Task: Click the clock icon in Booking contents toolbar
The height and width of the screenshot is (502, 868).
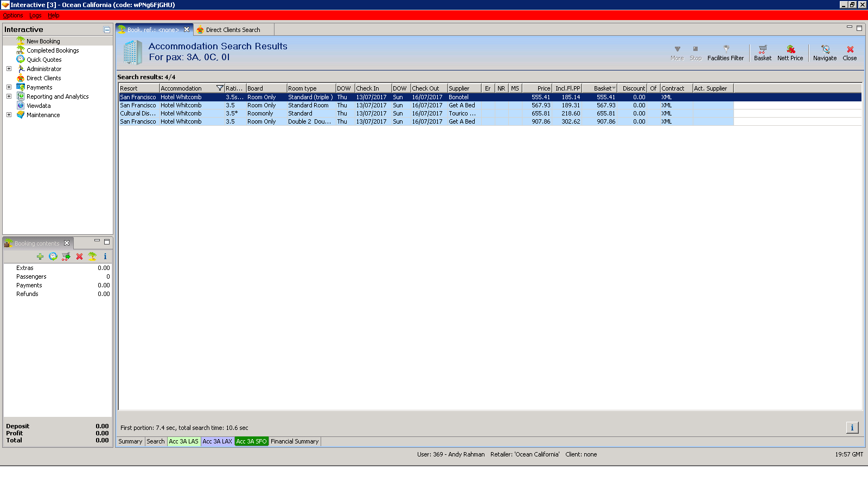Action: coord(53,256)
